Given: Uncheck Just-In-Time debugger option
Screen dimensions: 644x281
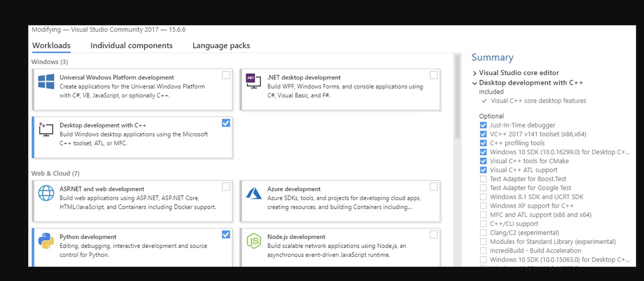Looking at the screenshot, I should (483, 125).
